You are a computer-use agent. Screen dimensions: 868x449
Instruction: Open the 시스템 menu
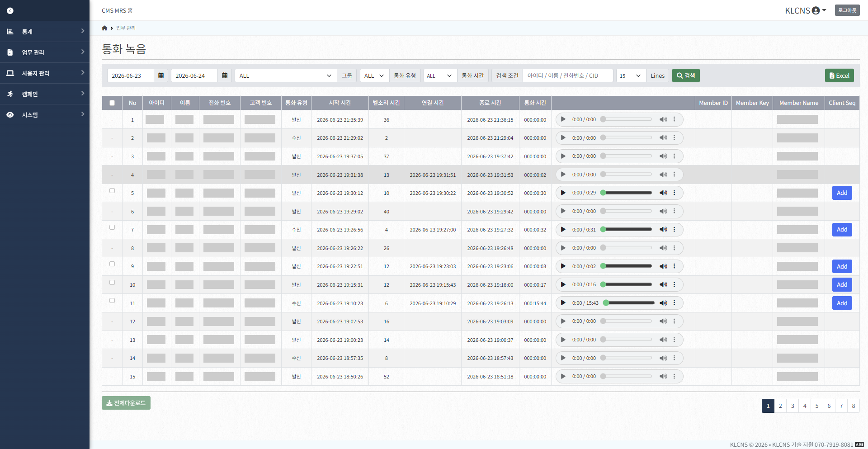pyautogui.click(x=45, y=115)
